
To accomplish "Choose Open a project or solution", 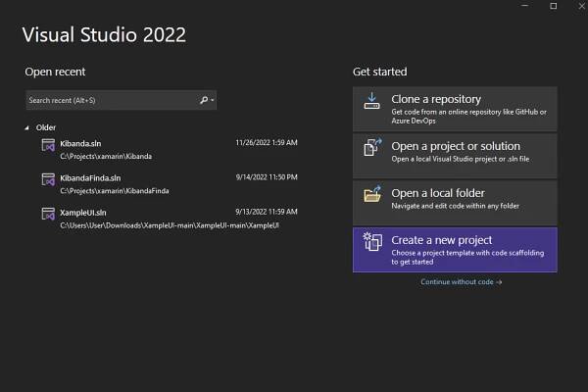I will tap(455, 156).
